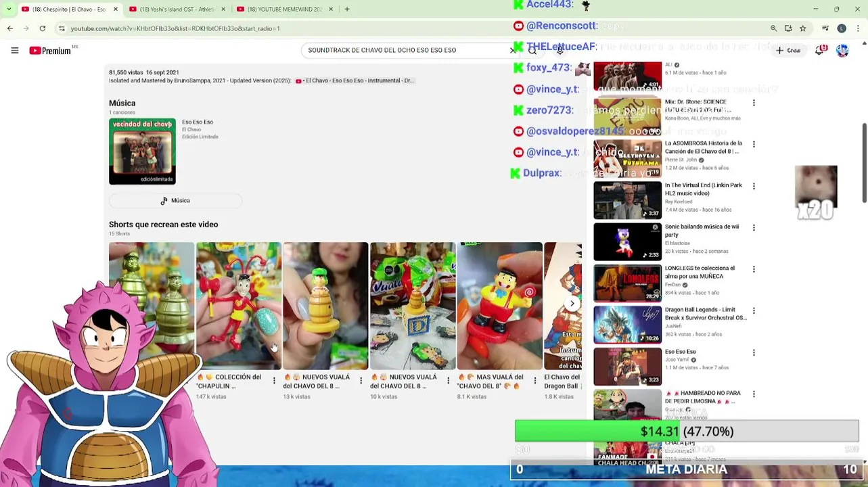
Task: Open the vecindad del chavo album cover
Action: click(142, 152)
